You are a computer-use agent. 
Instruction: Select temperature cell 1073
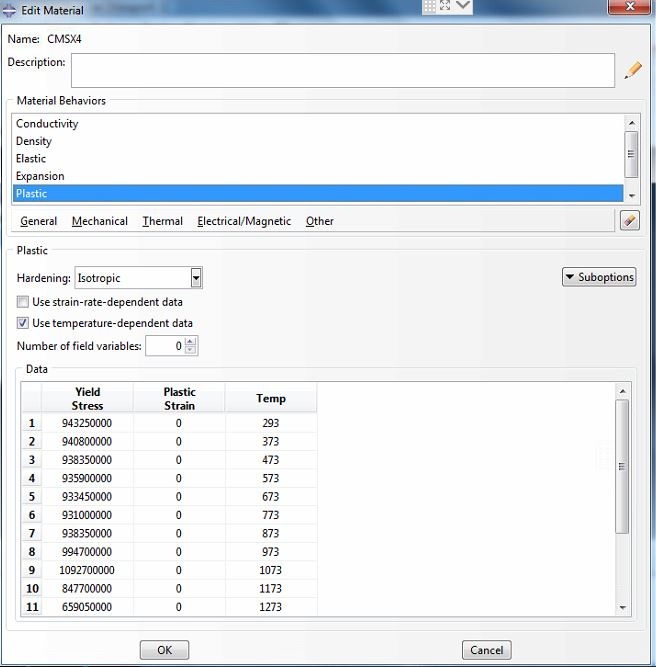coord(271,570)
